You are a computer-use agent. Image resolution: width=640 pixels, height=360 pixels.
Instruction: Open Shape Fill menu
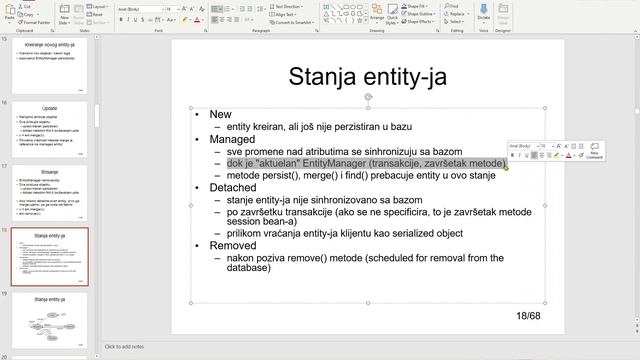pos(414,6)
